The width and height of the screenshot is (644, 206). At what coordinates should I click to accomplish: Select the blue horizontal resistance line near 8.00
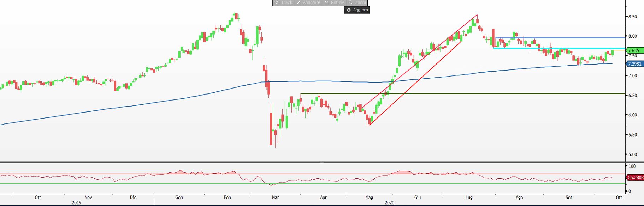(x=560, y=38)
